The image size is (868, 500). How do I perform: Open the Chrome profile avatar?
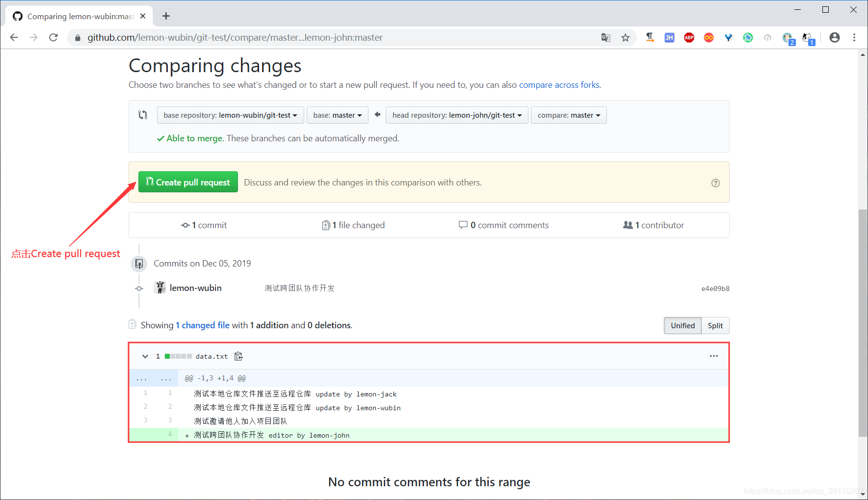(834, 37)
